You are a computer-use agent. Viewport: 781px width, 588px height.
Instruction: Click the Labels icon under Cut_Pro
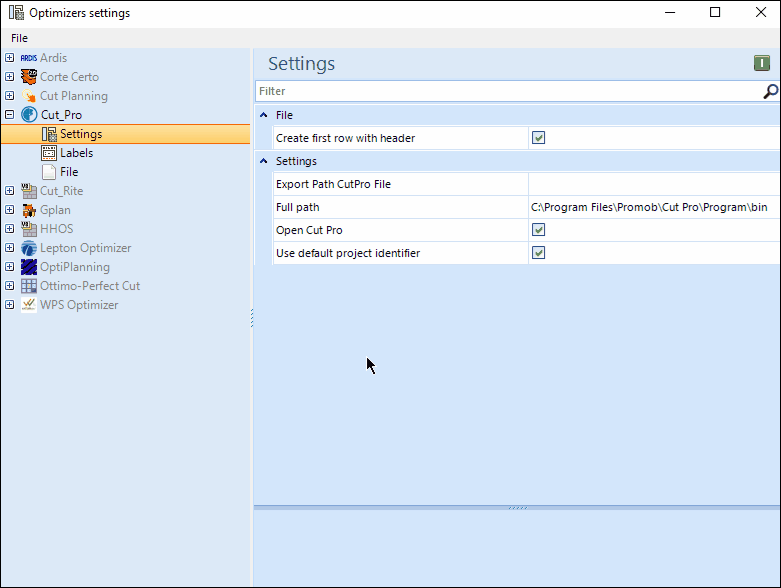(x=49, y=153)
